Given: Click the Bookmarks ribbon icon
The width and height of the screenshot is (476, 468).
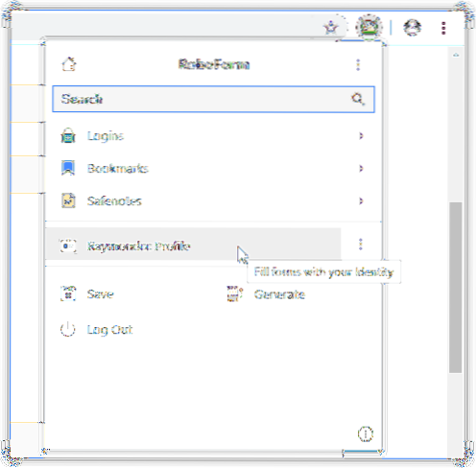Looking at the screenshot, I should (x=68, y=168).
